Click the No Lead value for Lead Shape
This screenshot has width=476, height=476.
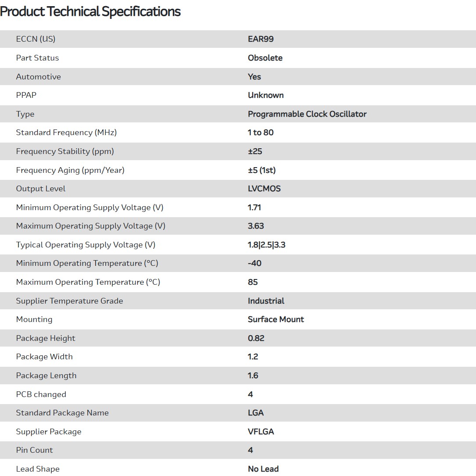point(263,469)
